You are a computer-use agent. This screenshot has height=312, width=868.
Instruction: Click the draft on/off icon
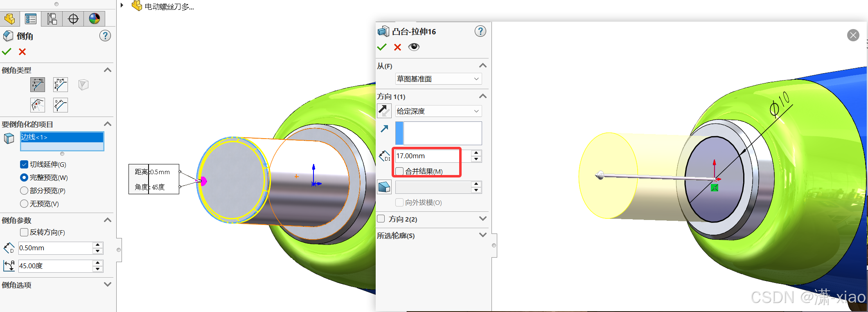point(384,187)
